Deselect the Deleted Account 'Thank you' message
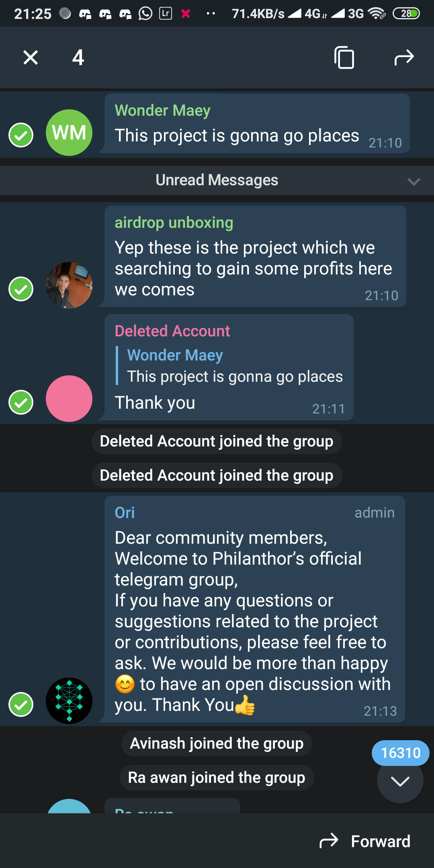 point(21,402)
